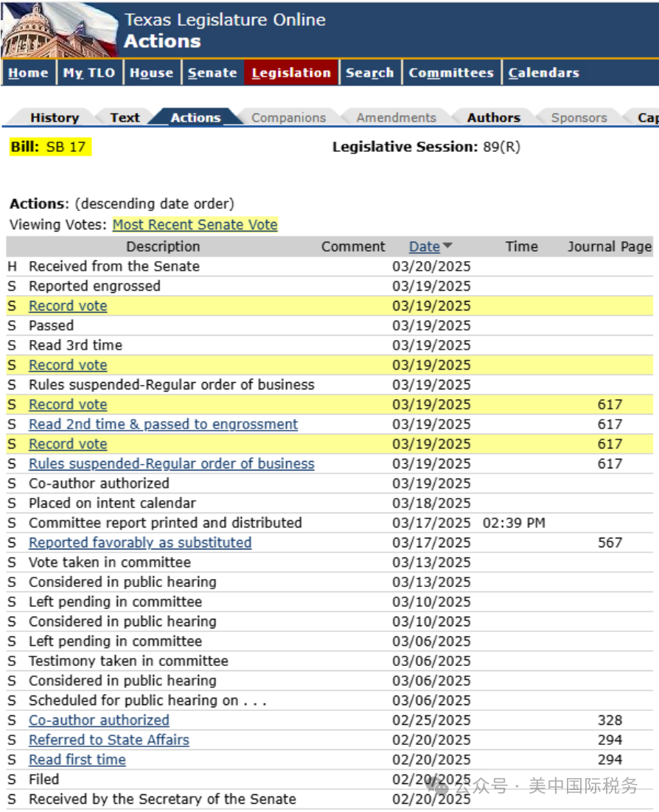Screen dimensions: 659x812
Task: Open Committees in navigation bar
Action: tap(451, 72)
